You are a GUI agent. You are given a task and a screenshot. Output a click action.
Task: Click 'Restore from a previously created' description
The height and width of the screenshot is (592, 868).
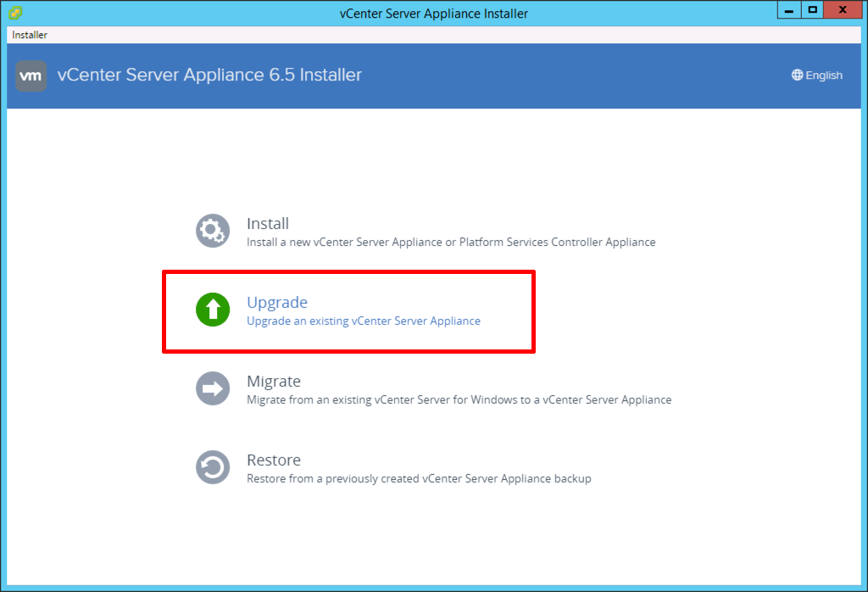pos(419,478)
